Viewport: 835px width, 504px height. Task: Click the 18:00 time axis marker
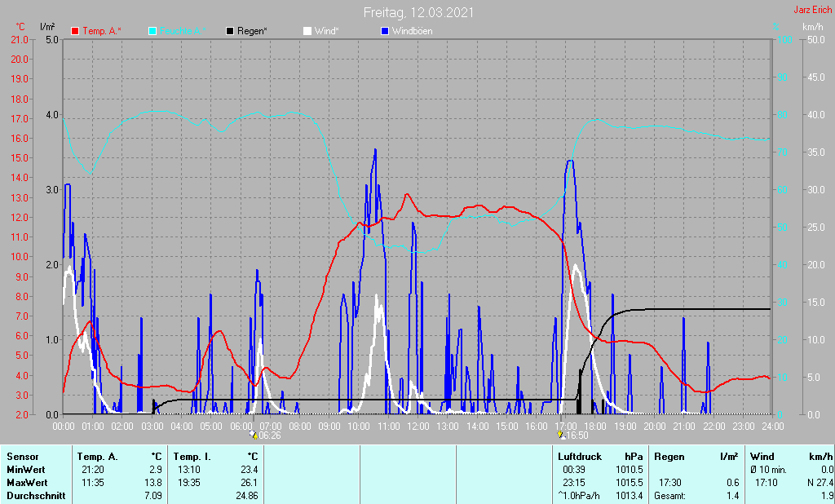click(x=595, y=427)
